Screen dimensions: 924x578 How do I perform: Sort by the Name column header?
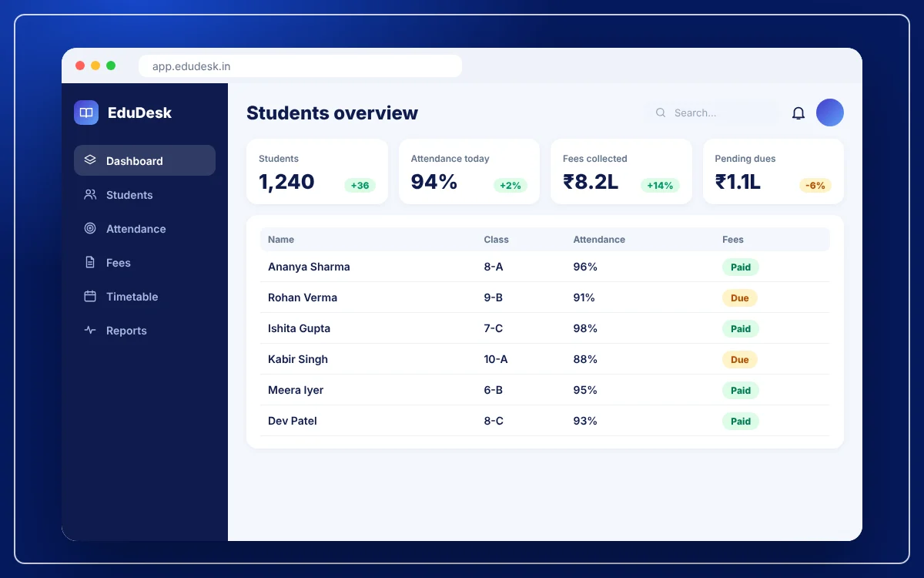coord(281,240)
